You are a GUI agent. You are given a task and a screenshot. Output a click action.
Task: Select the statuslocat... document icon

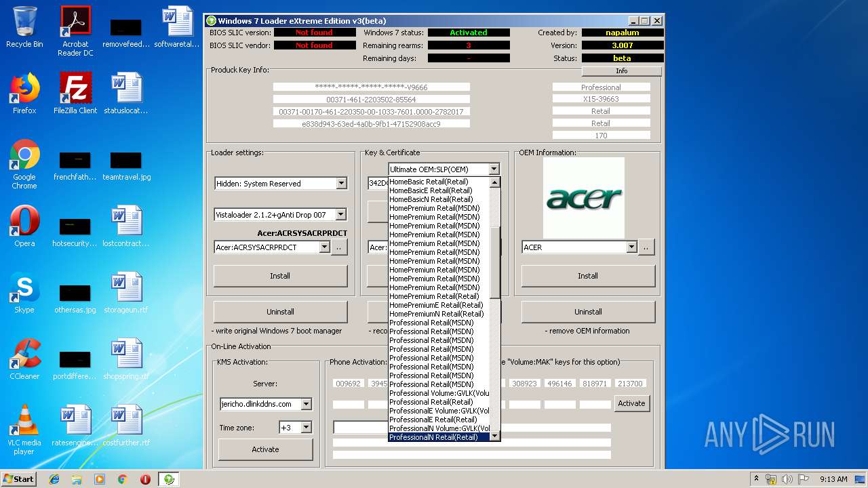(x=126, y=94)
